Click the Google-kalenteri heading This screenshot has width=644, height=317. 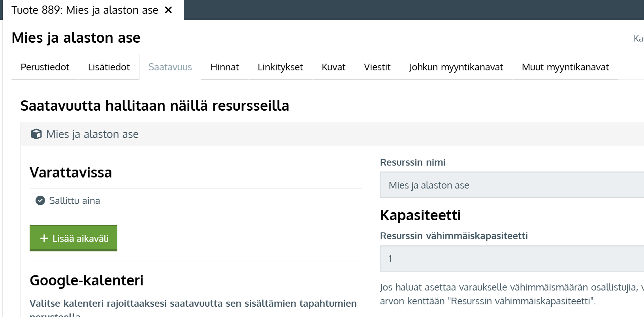click(x=87, y=280)
